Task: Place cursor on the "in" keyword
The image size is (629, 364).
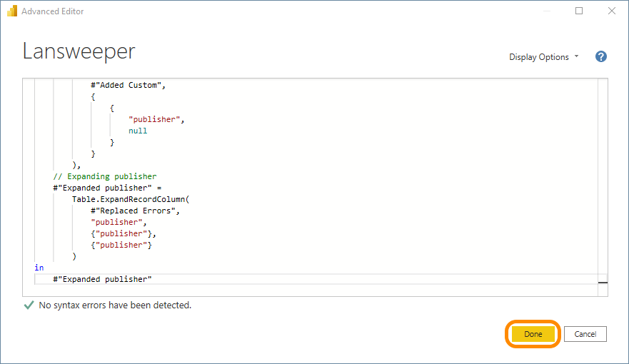Action: pos(39,268)
